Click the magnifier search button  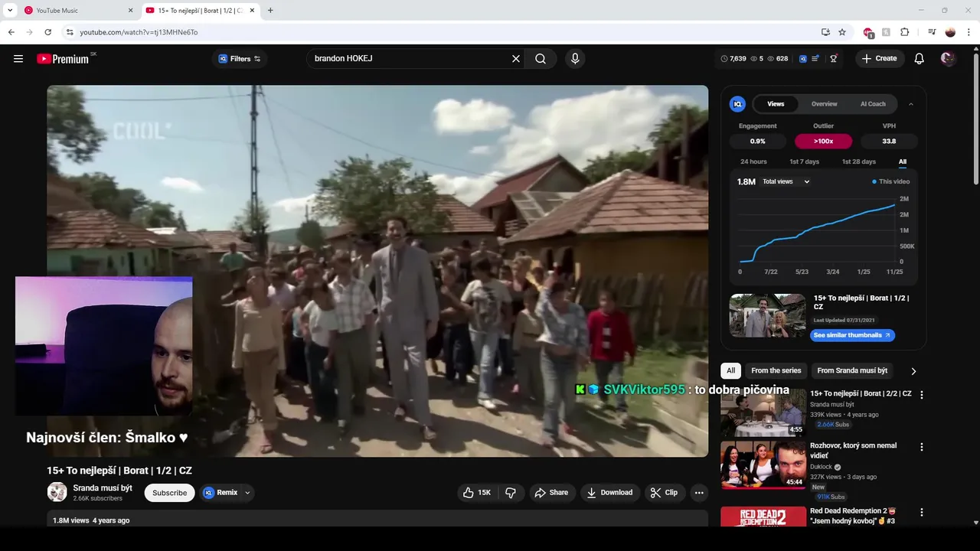coord(541,59)
